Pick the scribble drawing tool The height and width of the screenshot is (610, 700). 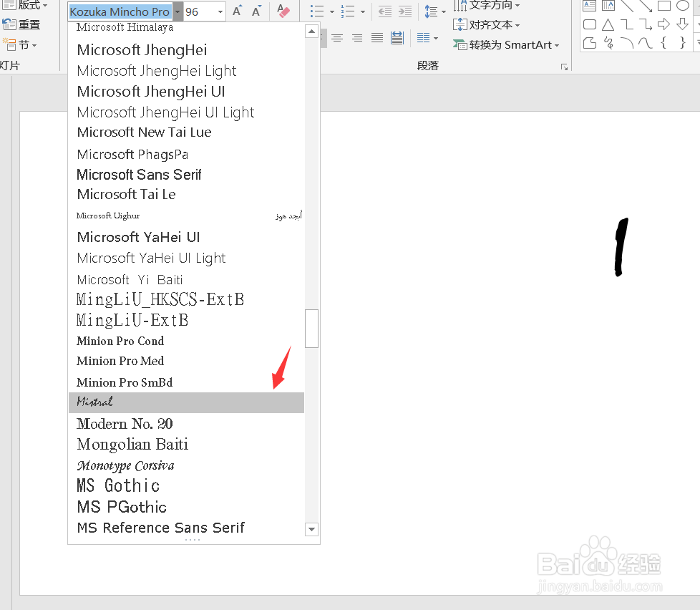point(608,43)
